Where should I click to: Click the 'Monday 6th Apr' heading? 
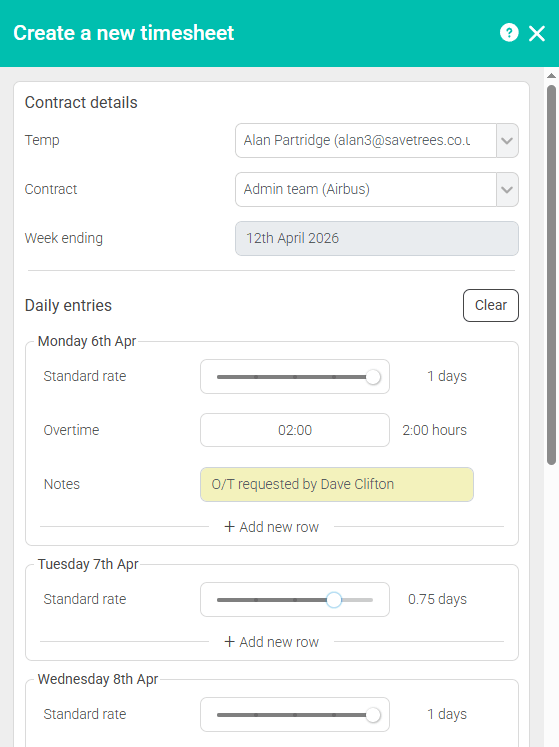point(87,341)
